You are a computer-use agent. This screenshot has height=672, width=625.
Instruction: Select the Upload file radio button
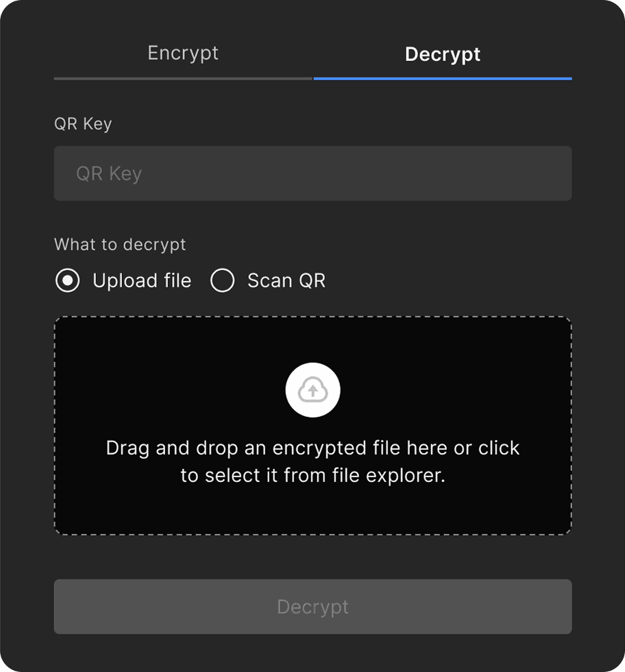click(x=67, y=280)
